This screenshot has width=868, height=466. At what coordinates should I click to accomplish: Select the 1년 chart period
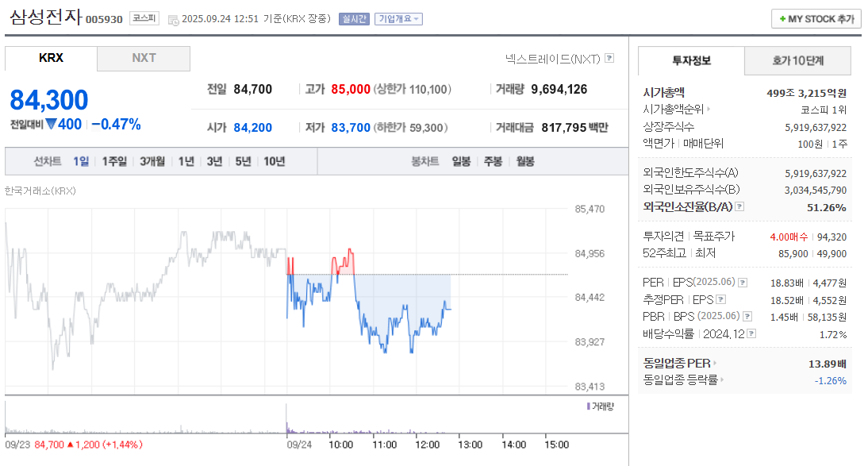point(186,161)
